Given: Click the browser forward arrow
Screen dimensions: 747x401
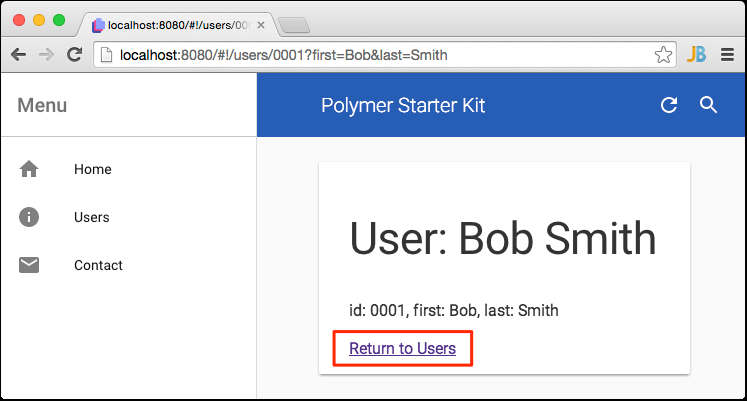Looking at the screenshot, I should [46, 55].
